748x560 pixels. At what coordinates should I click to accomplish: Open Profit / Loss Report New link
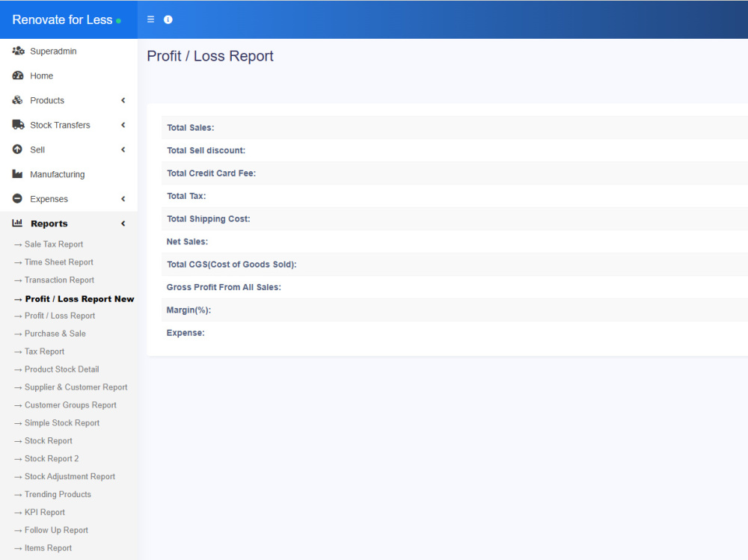[79, 299]
